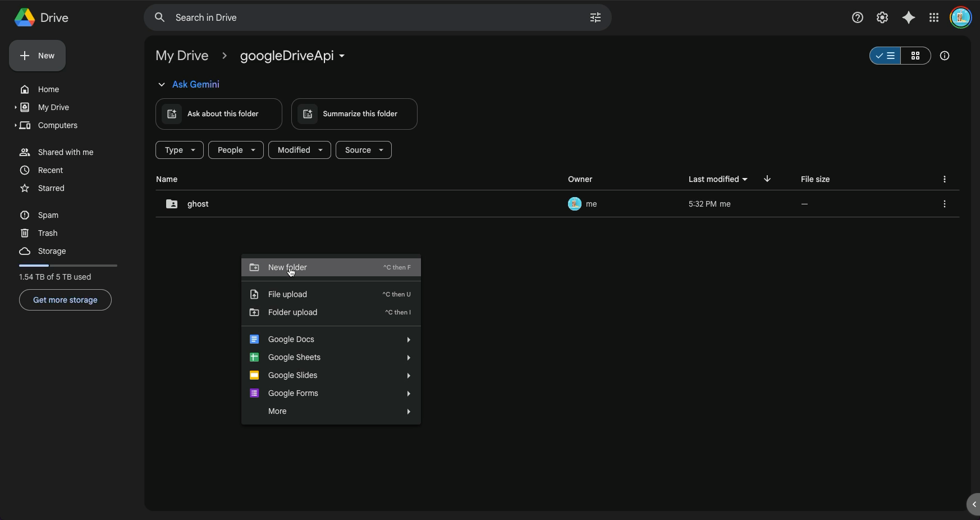Viewport: 980px width, 520px height.
Task: Open advanced search filter options
Action: tap(596, 17)
